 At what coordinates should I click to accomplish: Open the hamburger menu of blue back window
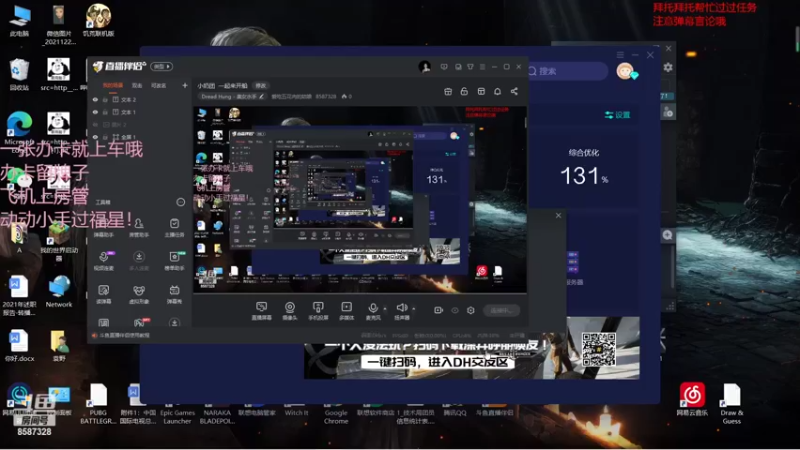point(620,55)
